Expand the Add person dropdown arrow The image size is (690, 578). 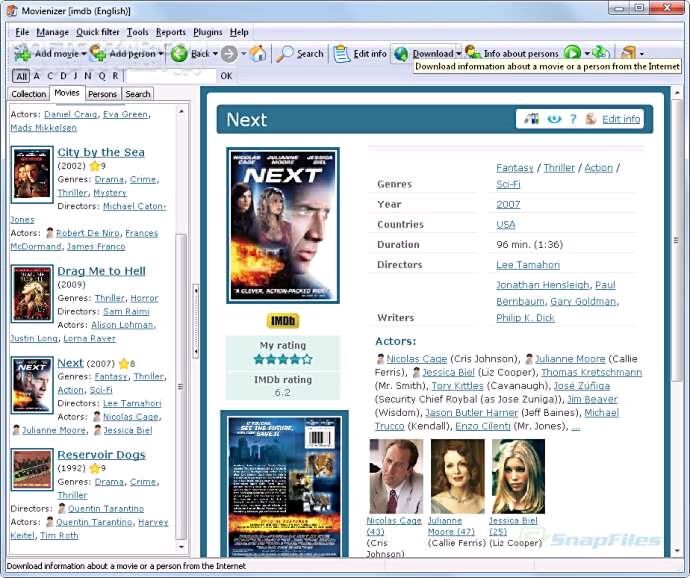[x=161, y=54]
